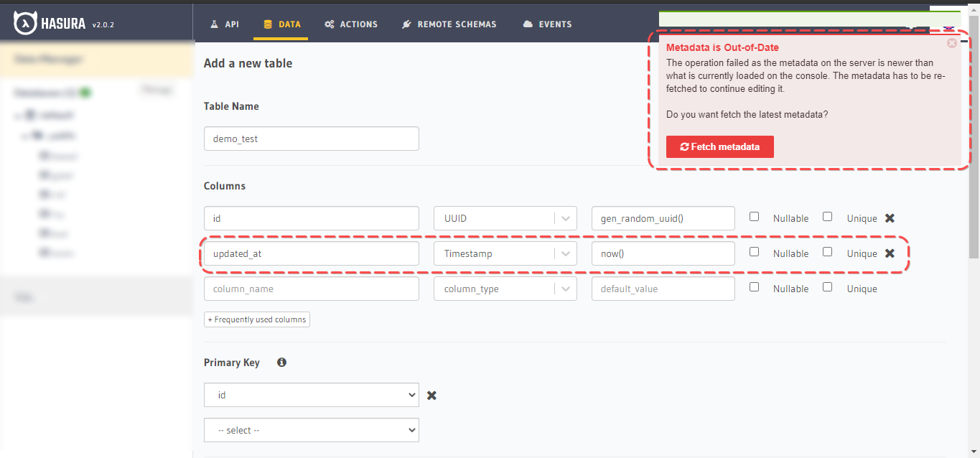
Task: Click the ACTIONS gears icon
Action: (x=330, y=24)
